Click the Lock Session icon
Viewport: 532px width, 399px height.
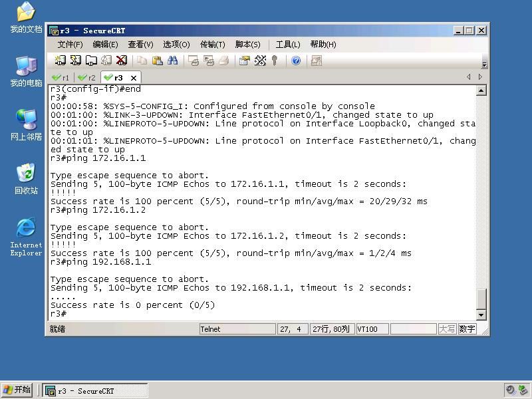tap(317, 61)
